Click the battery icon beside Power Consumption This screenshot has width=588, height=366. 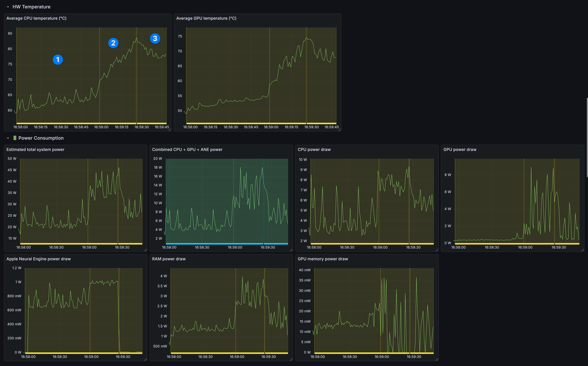pyautogui.click(x=15, y=138)
